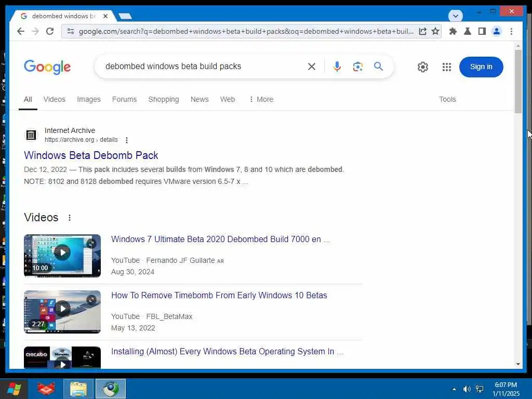Open the Google apps grid
532x399 pixels.
(x=447, y=67)
